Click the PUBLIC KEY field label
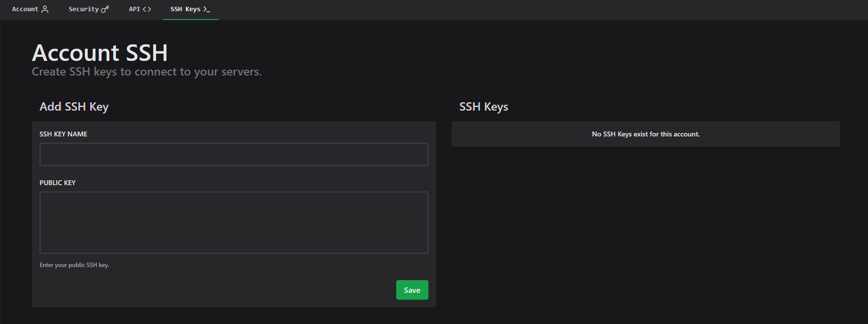This screenshot has width=868, height=324. pos(58,183)
